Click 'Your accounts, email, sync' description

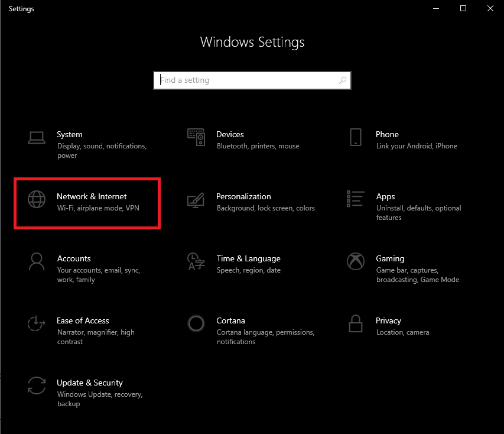point(98,275)
